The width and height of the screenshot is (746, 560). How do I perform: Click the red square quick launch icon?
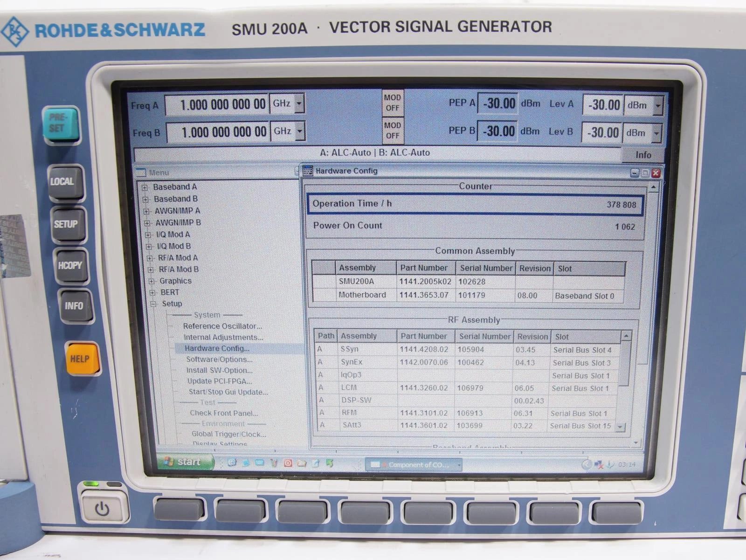click(288, 463)
